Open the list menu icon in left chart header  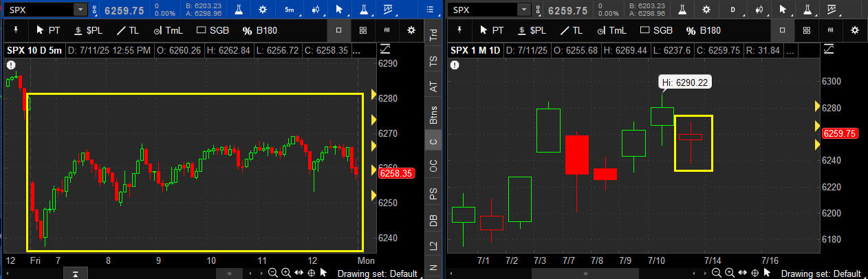pyautogui.click(x=431, y=10)
